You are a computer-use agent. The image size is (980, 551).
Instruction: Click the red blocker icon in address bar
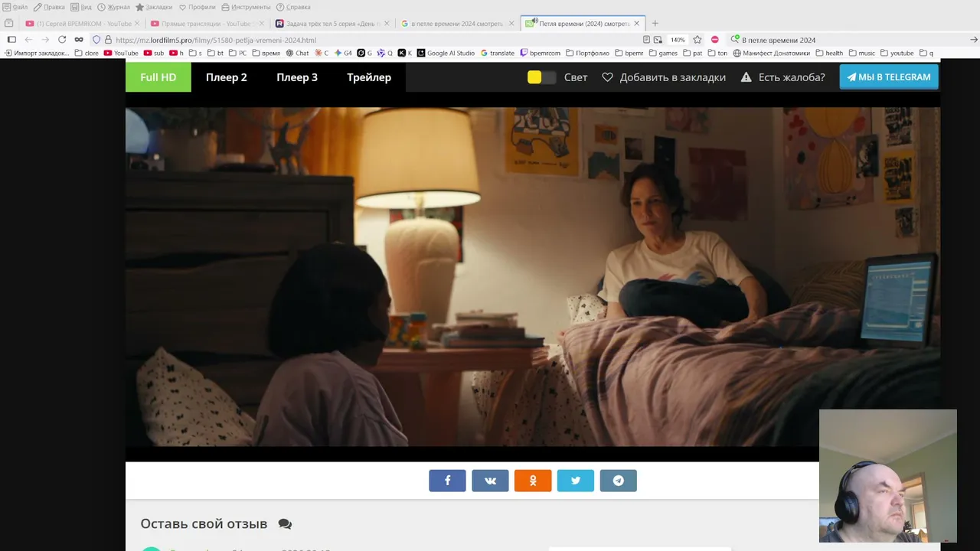coord(714,40)
